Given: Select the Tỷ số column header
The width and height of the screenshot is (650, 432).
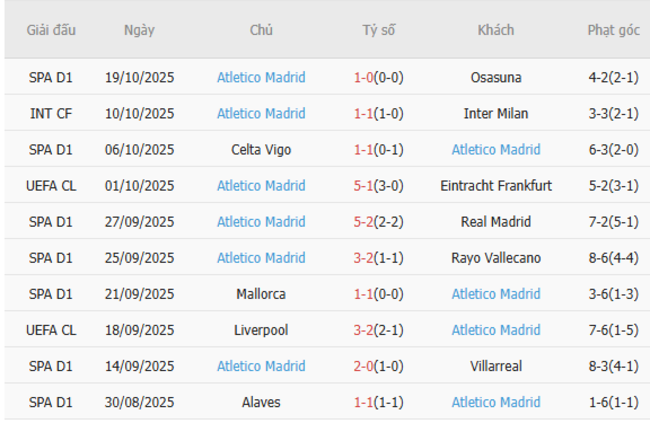Looking at the screenshot, I should point(378,30).
